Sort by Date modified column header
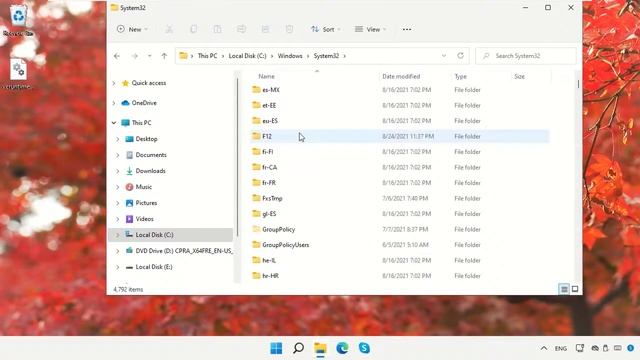The width and height of the screenshot is (640, 360). coord(401,76)
